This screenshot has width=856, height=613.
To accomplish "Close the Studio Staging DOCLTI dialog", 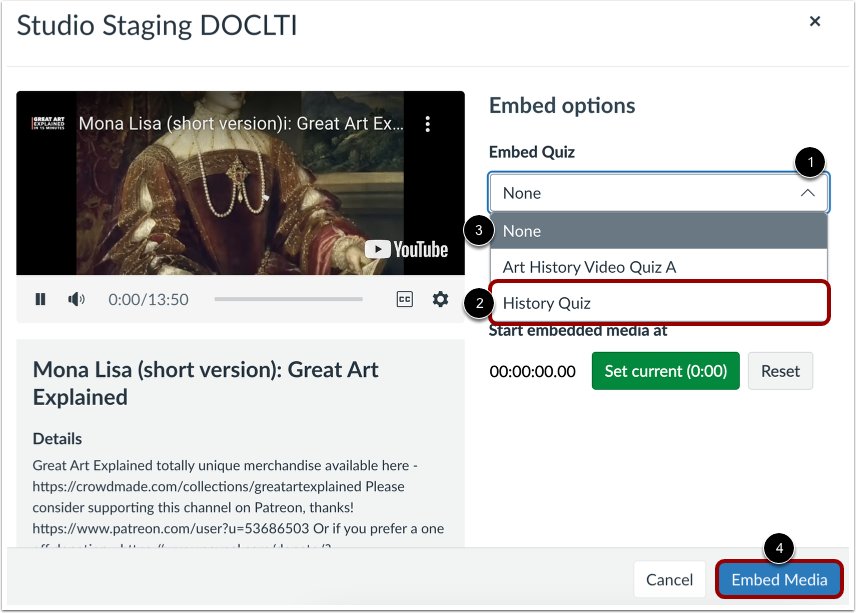I will (x=815, y=21).
